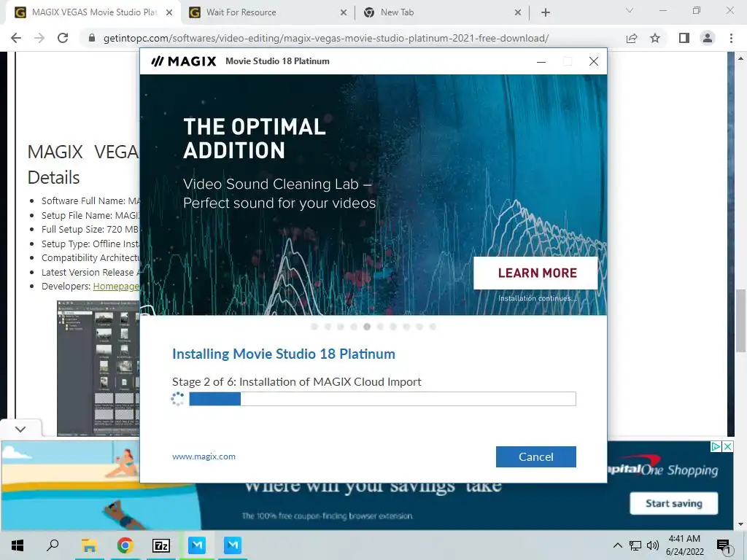747x560 pixels.
Task: Click Chrome icon in taskbar
Action: [125, 545]
